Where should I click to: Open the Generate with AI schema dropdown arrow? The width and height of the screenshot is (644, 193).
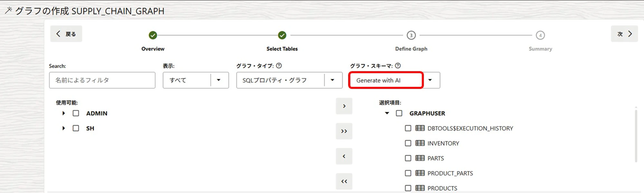430,80
